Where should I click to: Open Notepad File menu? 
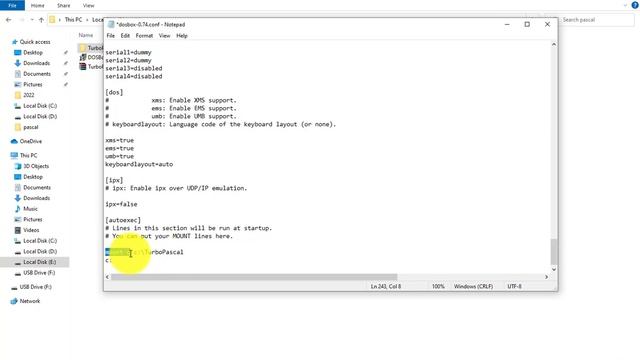tap(111, 36)
